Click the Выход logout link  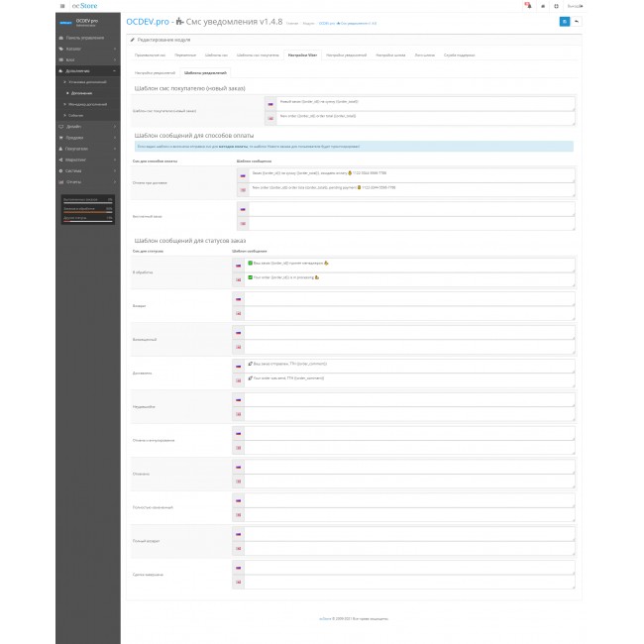(x=574, y=5)
